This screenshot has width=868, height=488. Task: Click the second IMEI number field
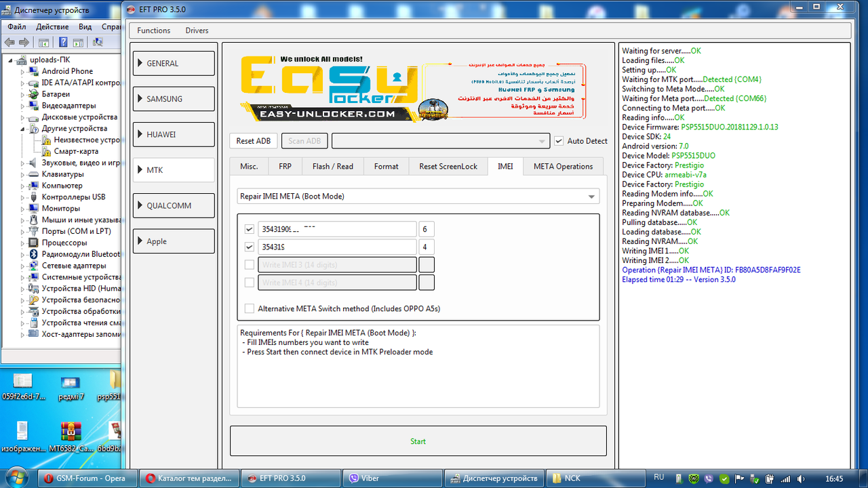[x=337, y=247]
